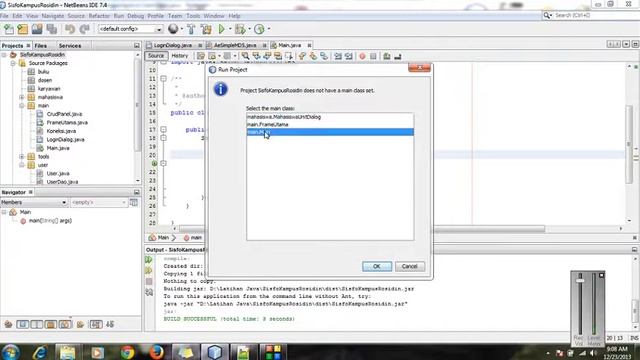640x360 pixels.
Task: Open Internet Explorer from taskbar
Action: [40, 352]
